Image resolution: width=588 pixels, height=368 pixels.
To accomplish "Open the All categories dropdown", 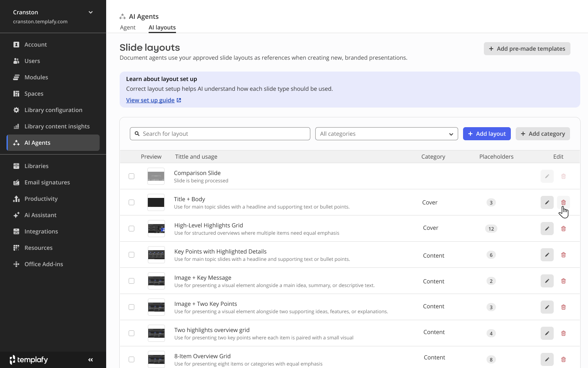I will [386, 134].
